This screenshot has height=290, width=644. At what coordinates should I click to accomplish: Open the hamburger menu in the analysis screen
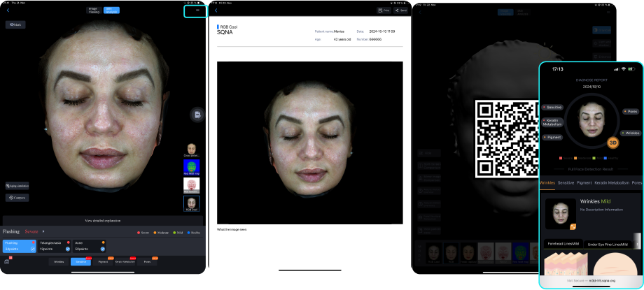click(197, 10)
